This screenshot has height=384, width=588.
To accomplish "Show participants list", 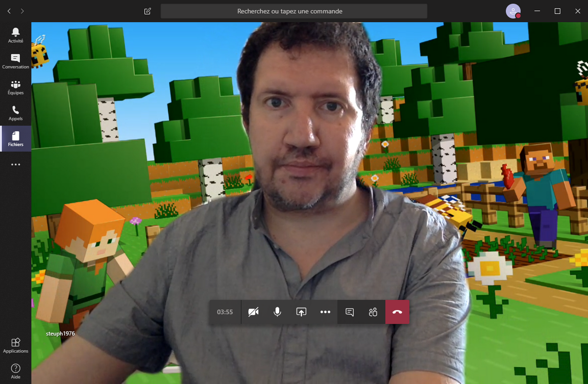I will click(373, 312).
